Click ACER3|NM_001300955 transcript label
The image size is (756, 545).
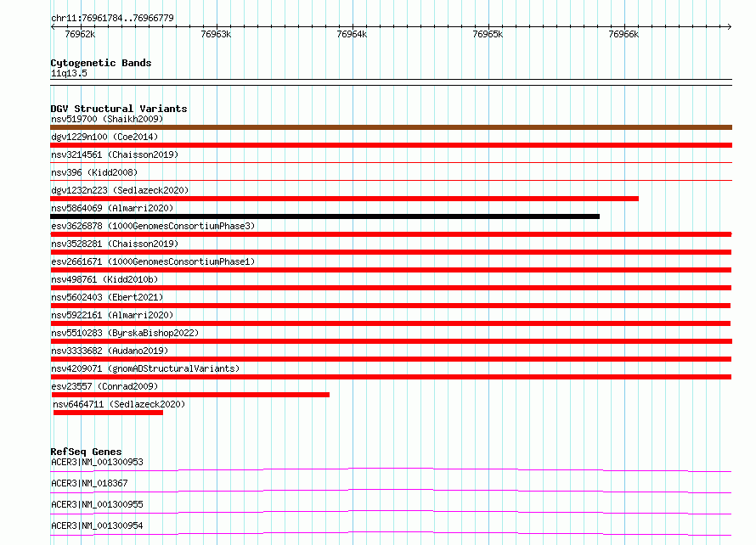(97, 504)
